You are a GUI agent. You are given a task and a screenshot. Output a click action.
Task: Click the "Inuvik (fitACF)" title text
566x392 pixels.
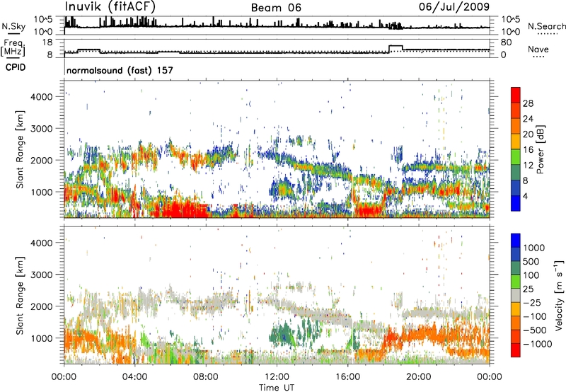[110, 7]
